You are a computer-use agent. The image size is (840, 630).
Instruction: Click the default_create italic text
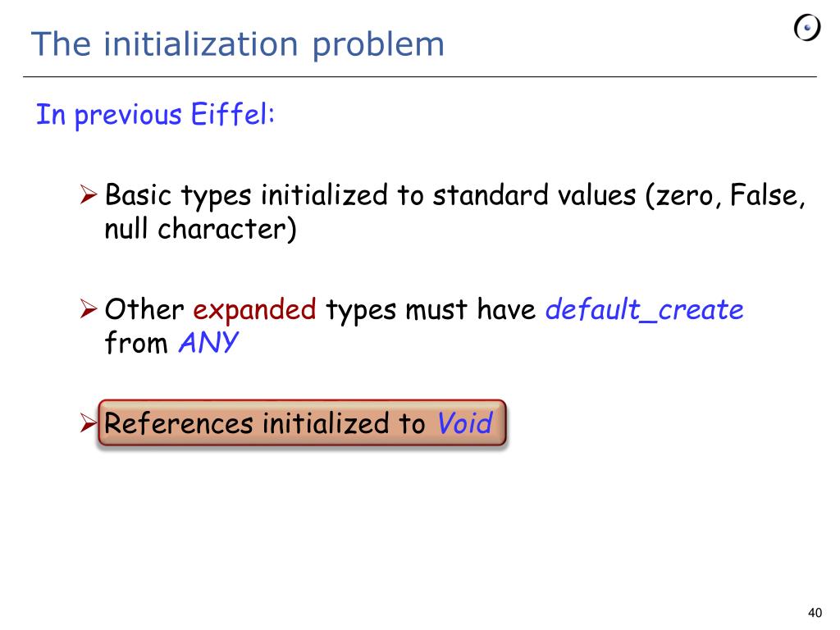pos(645,309)
